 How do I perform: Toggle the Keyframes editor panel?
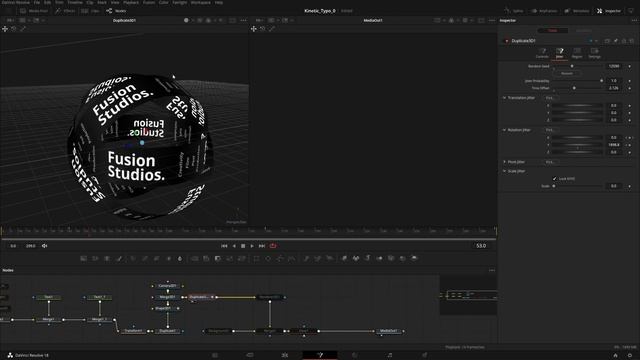tap(544, 11)
